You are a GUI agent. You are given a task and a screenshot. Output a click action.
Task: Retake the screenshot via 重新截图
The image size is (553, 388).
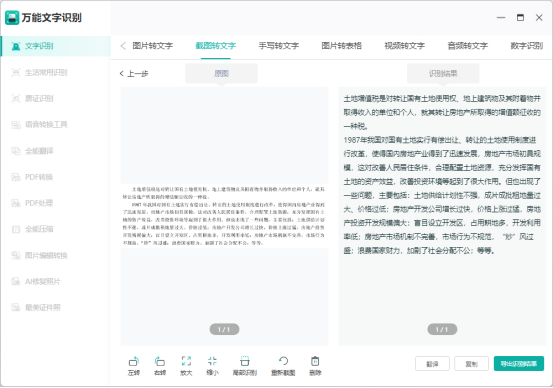click(283, 366)
